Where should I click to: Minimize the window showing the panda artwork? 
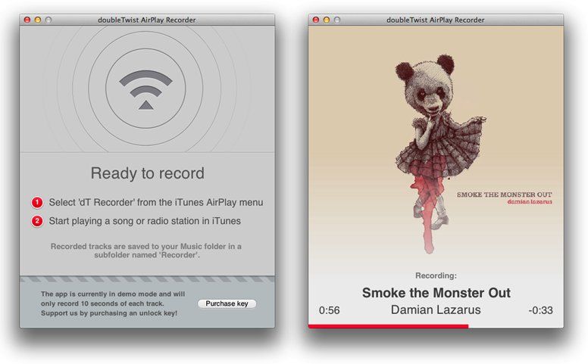coord(327,20)
